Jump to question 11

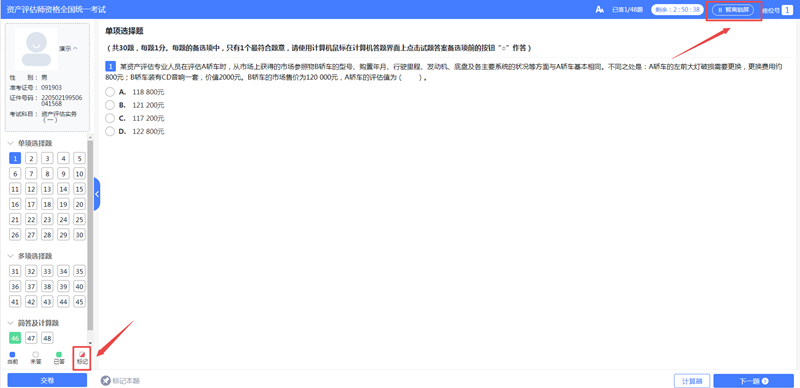[15, 189]
